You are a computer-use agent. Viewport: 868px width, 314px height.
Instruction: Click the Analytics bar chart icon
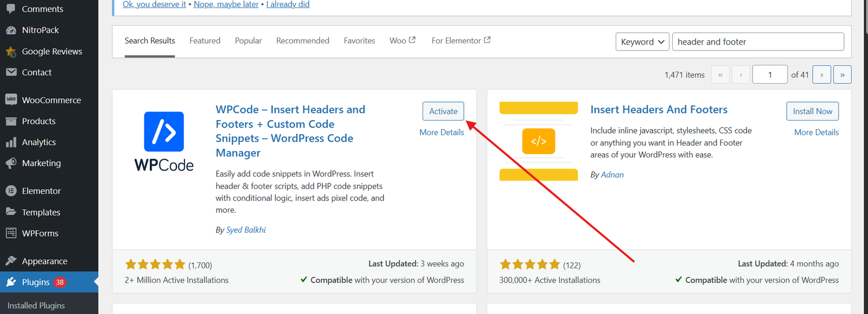[x=11, y=142]
